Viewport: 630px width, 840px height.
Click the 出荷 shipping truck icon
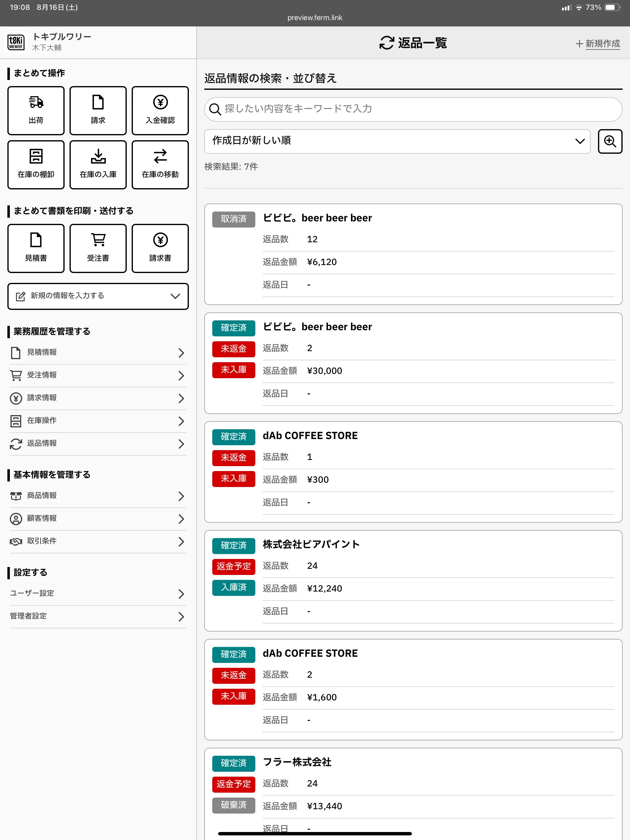[36, 102]
